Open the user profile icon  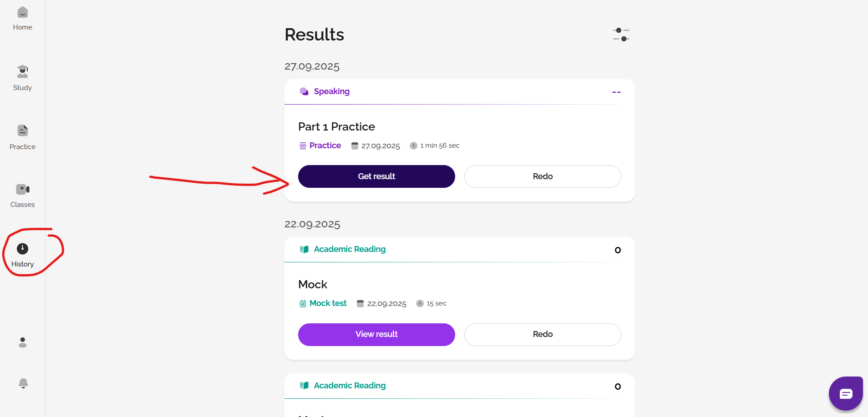pos(22,342)
